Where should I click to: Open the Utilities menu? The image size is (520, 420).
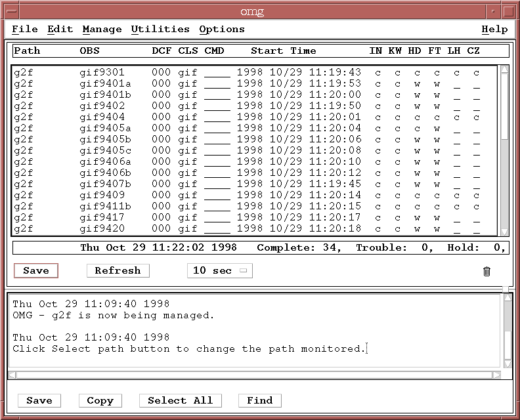pos(160,30)
